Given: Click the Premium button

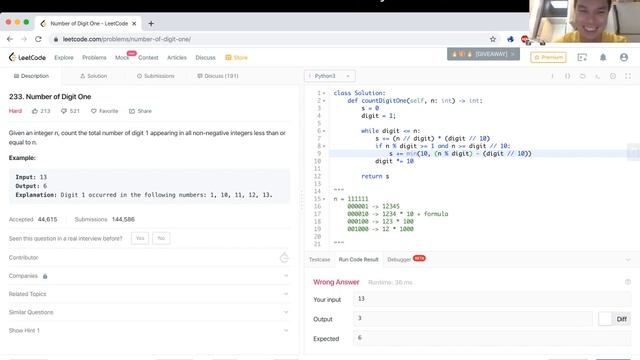Looking at the screenshot, I should tap(548, 58).
